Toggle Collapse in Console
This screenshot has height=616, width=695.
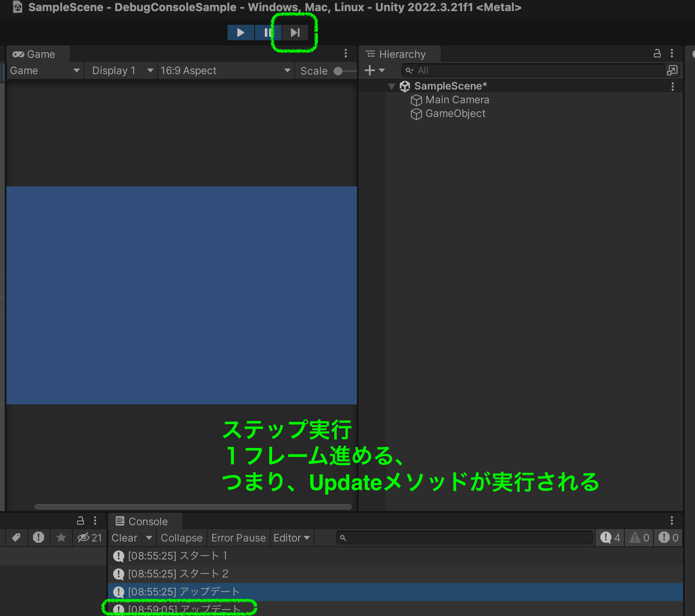tap(182, 538)
